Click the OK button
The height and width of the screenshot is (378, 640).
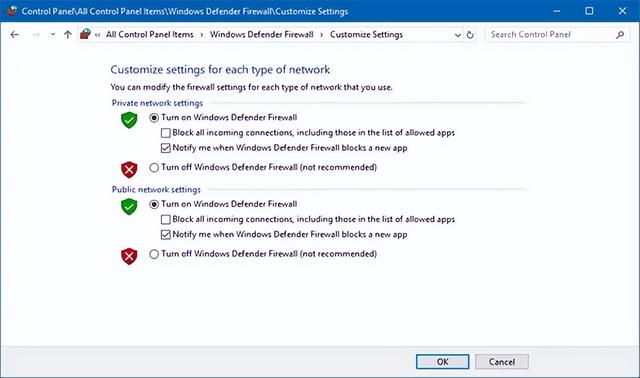tap(442, 362)
